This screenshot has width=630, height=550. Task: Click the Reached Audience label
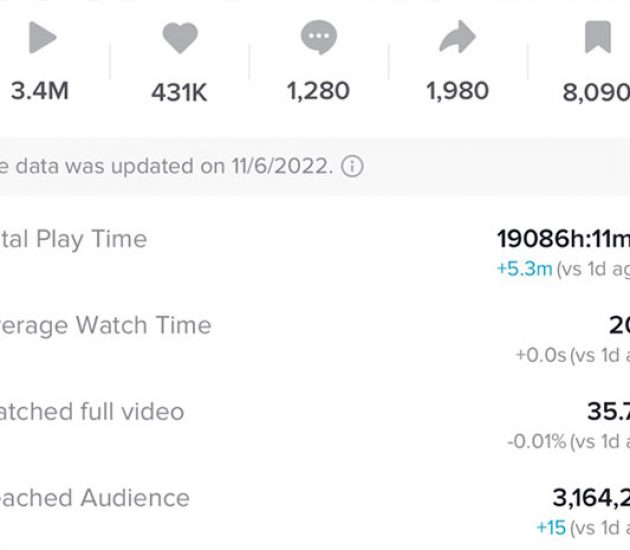pyautogui.click(x=95, y=498)
